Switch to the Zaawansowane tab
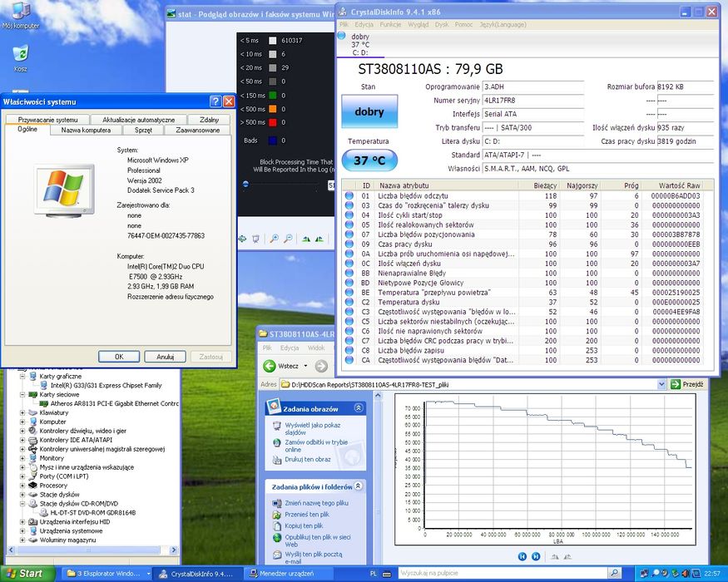 pyautogui.click(x=198, y=131)
